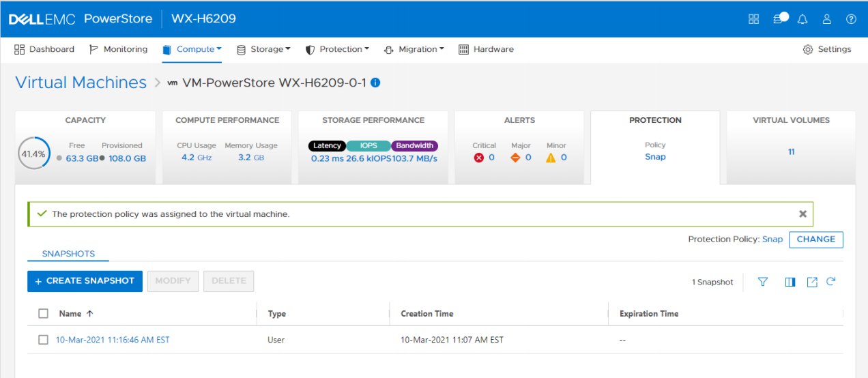The height and width of the screenshot is (378, 868).
Task: Click the 26.6 kIOPS value
Action: point(369,158)
